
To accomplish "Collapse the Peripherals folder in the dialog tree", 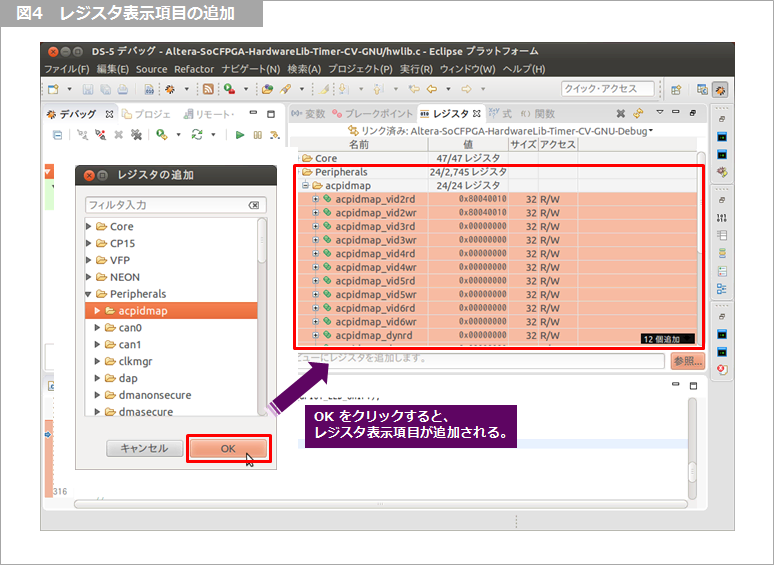I will pyautogui.click(x=89, y=294).
